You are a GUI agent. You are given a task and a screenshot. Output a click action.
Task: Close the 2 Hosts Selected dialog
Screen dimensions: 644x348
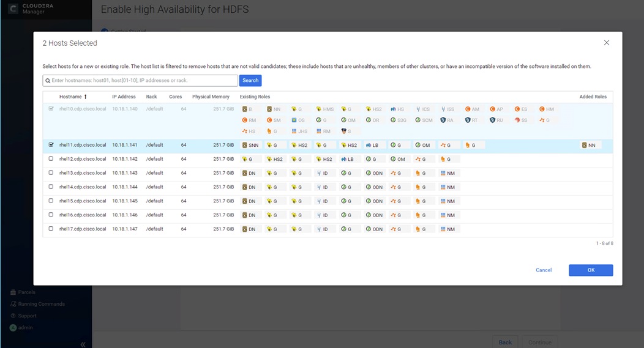pos(607,43)
